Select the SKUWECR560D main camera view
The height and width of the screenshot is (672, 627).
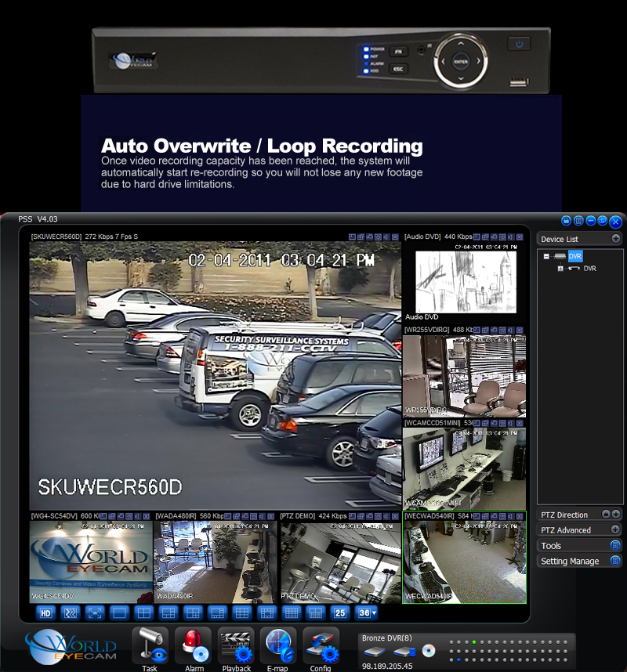(x=216, y=376)
